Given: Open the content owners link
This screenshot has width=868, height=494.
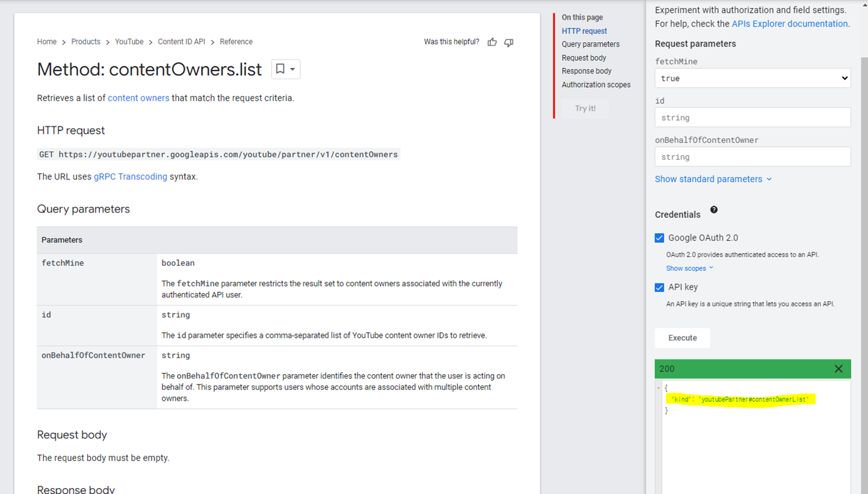Looking at the screenshot, I should point(138,98).
